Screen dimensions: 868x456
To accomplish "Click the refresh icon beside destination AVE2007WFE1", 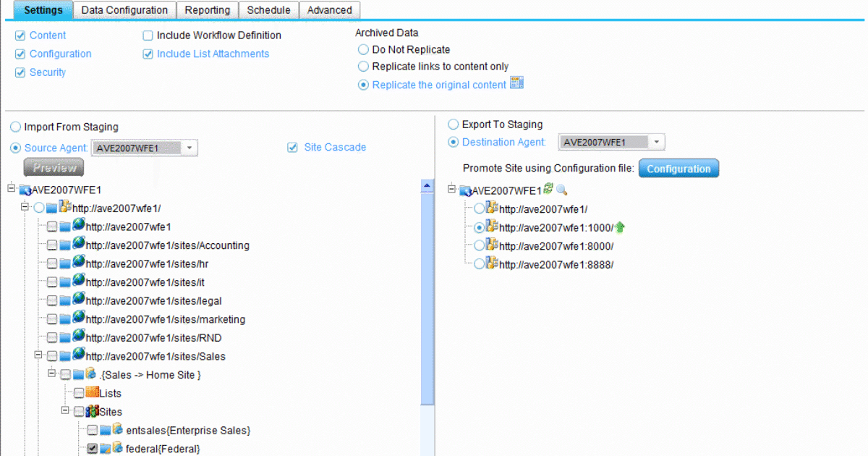I will tap(548, 190).
